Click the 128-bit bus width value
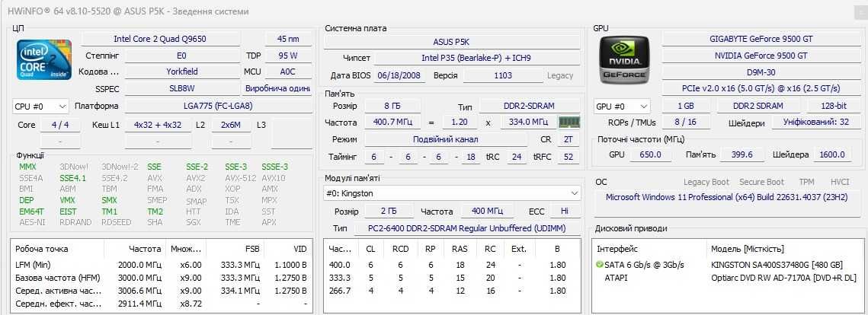The height and width of the screenshot is (315, 868). click(833, 106)
